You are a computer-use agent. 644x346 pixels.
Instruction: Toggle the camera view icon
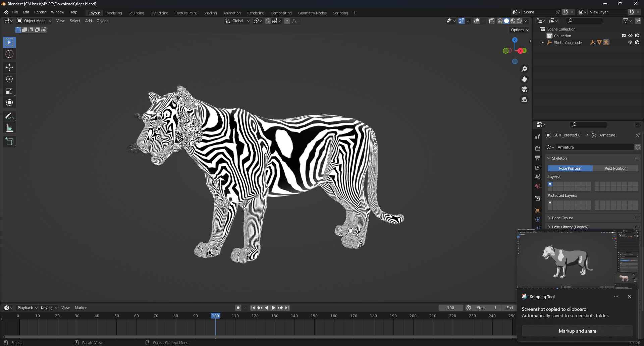pyautogui.click(x=524, y=89)
